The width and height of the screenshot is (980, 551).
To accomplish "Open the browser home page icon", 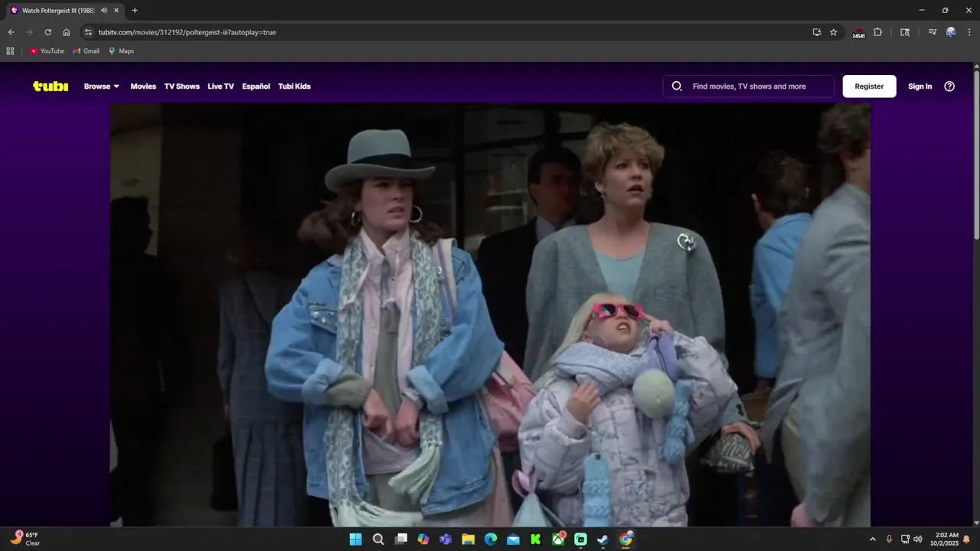I will [66, 32].
